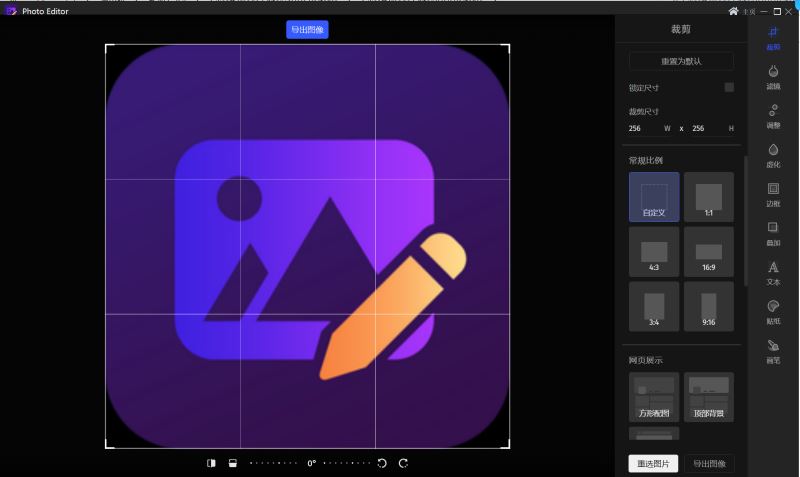Click the 裁剪 panel title
The height and width of the screenshot is (477, 800).
pyautogui.click(x=681, y=30)
